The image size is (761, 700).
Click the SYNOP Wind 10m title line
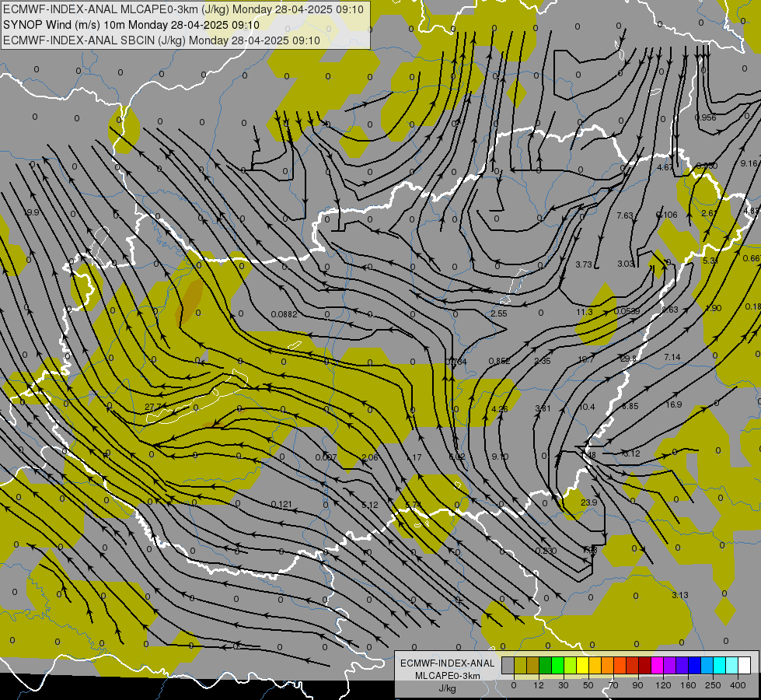tap(131, 25)
